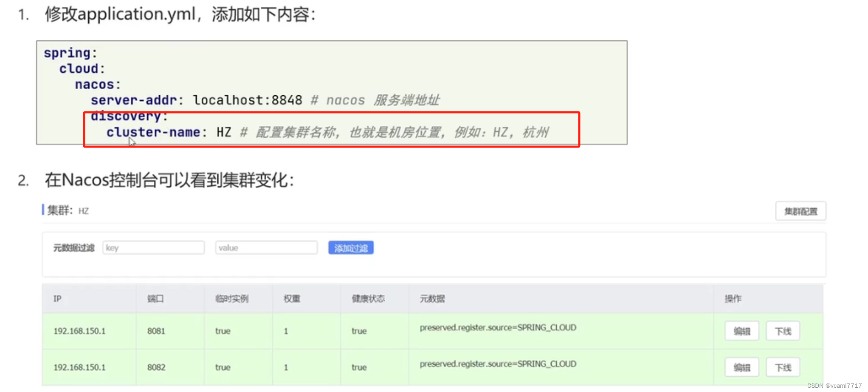Click the heading 修改application.yml，添加如下内容

(x=180, y=14)
